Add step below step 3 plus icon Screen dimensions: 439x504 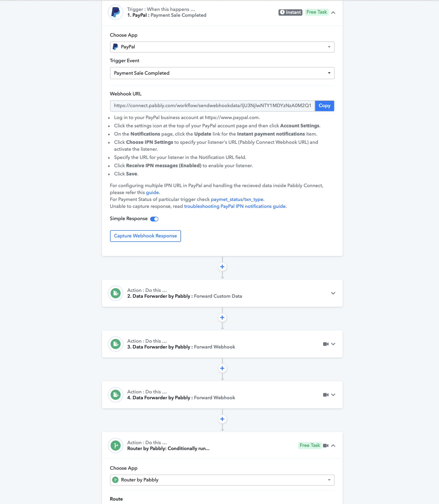point(222,368)
